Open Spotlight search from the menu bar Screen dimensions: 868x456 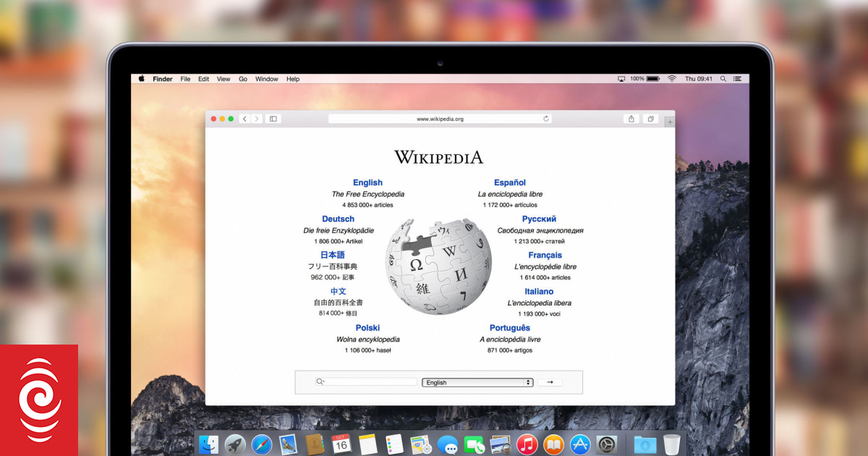point(723,78)
